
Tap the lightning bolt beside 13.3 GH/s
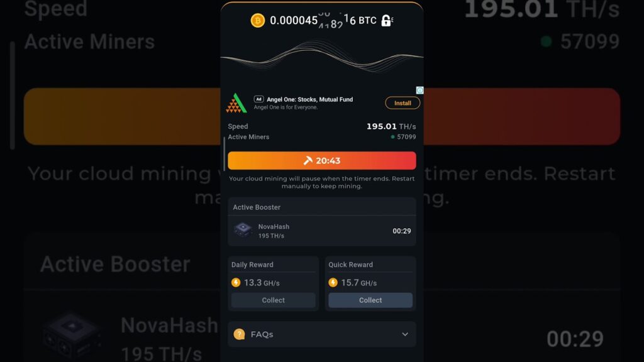(236, 282)
